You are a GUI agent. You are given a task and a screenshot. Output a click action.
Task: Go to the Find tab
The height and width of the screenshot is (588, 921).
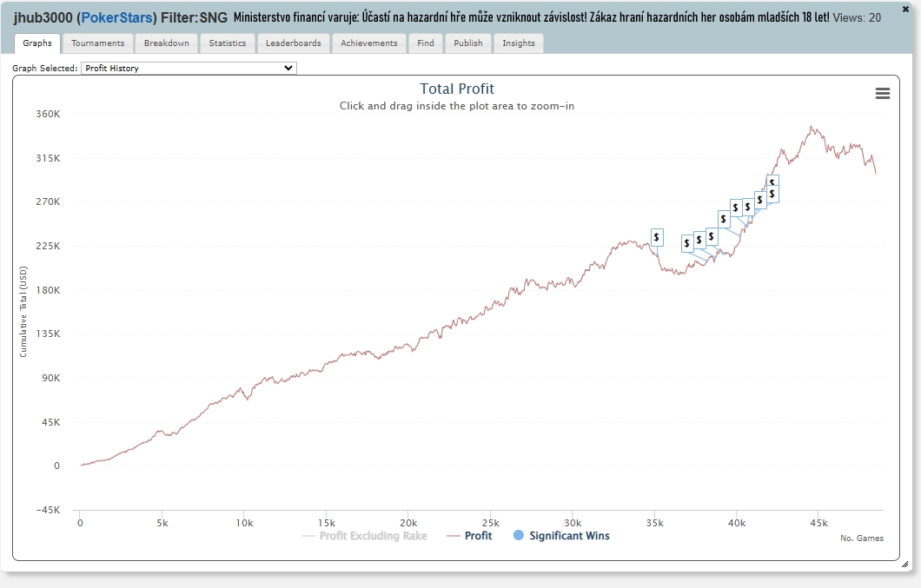425,43
